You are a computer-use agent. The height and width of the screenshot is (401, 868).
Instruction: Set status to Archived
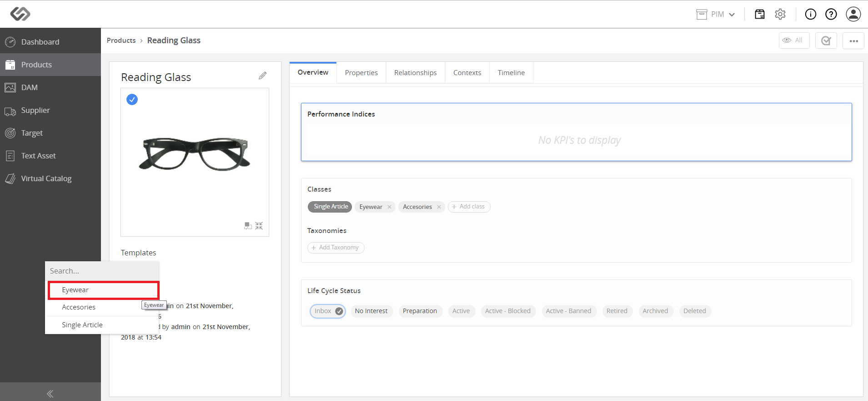pyautogui.click(x=656, y=311)
